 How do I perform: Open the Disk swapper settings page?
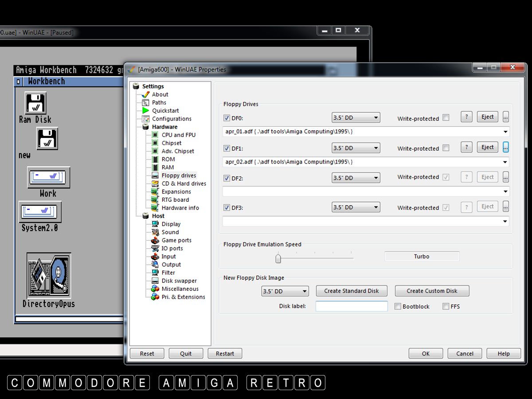pos(179,281)
